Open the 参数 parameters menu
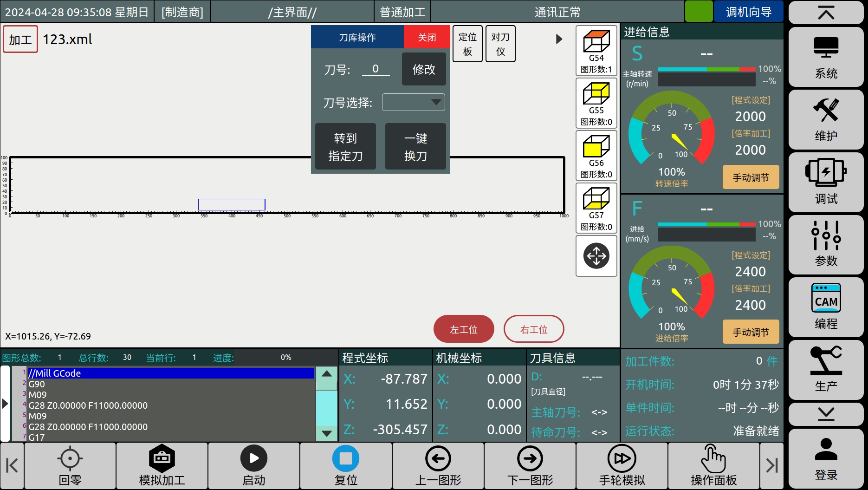 point(826,244)
